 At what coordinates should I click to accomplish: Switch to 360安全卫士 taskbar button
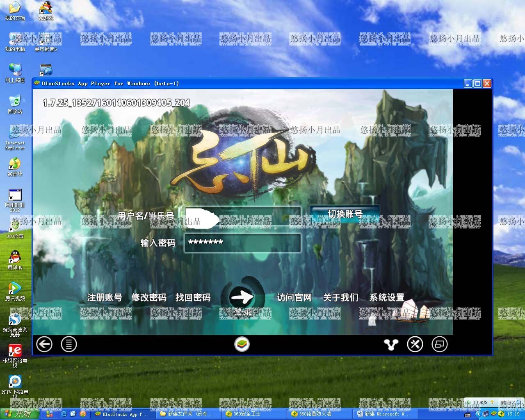(254, 414)
